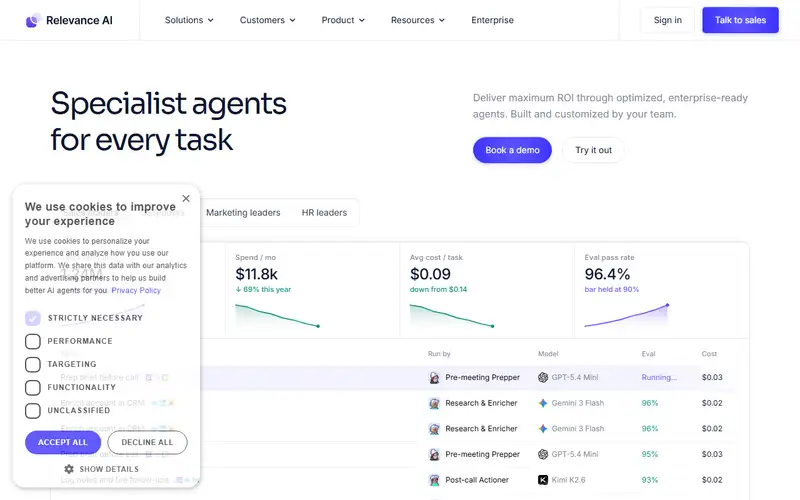Click the Model column header
Screen dimensions: 800x500
click(x=548, y=354)
